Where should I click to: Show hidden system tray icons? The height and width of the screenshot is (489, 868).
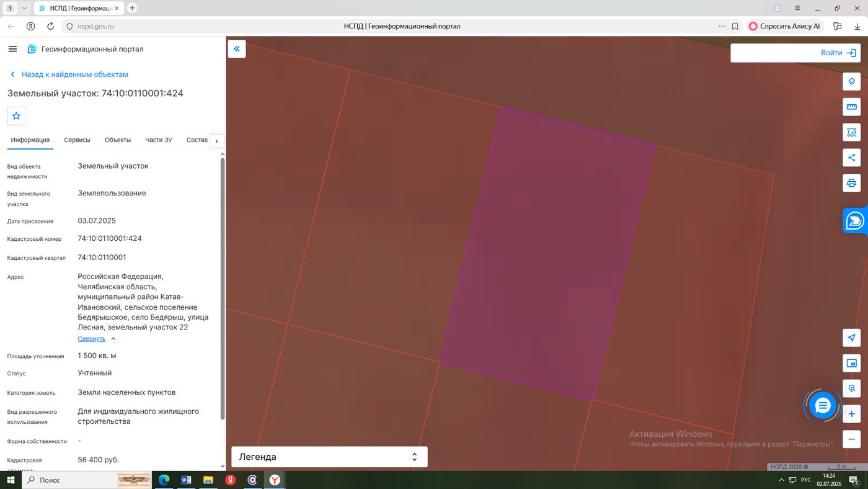781,480
